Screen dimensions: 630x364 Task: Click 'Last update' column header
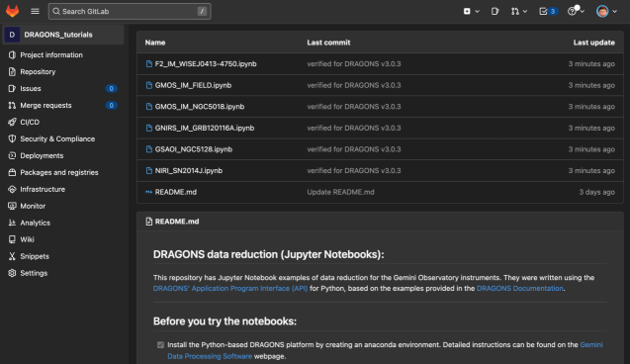point(593,43)
